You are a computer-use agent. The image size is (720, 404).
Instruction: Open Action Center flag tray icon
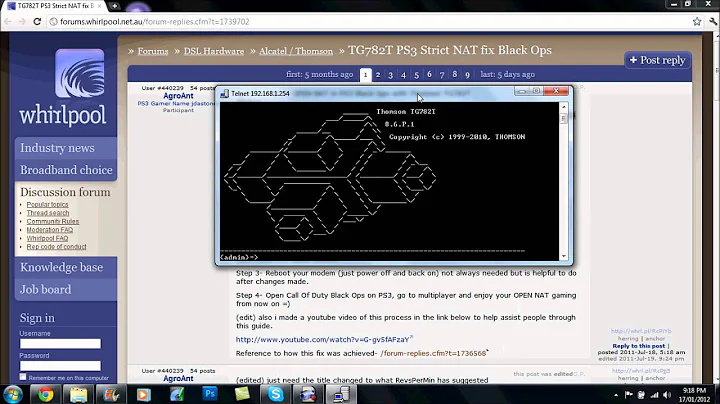pos(629,395)
